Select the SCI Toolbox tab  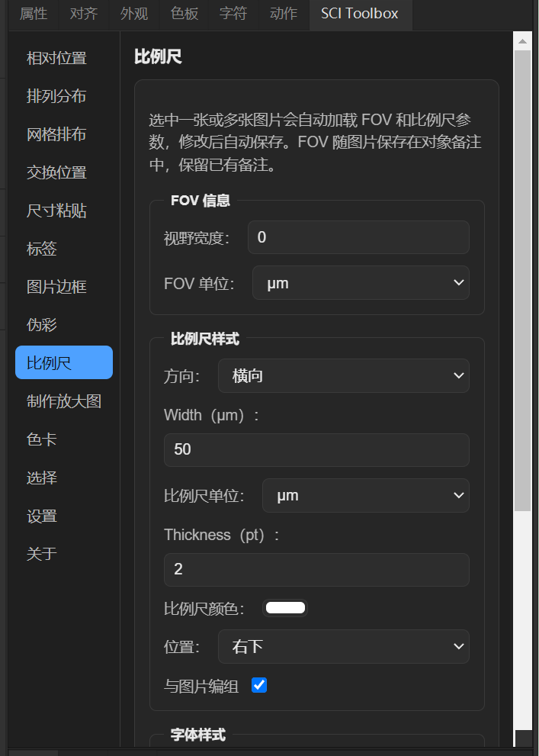(x=360, y=14)
